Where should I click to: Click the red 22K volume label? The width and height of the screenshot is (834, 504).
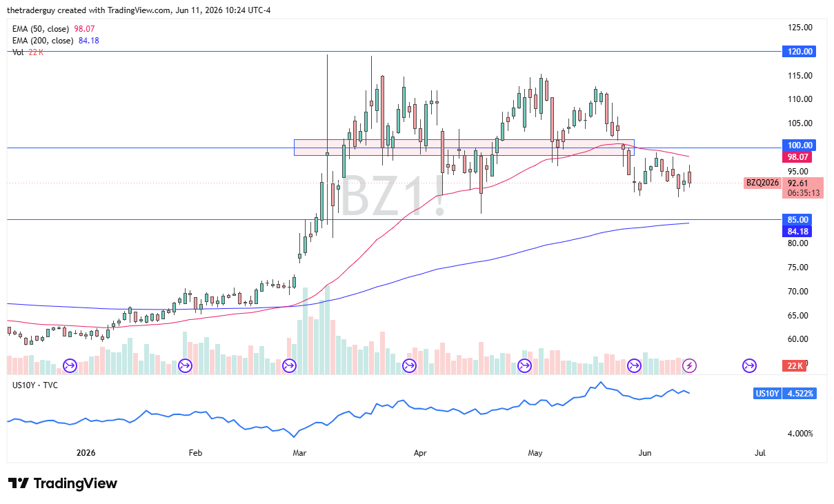pos(795,365)
